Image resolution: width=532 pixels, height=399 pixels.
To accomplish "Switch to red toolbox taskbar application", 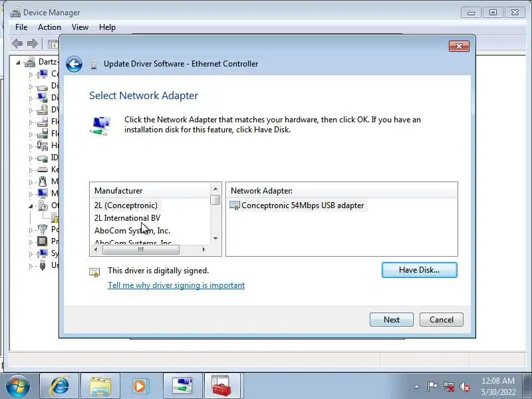I will coord(222,386).
